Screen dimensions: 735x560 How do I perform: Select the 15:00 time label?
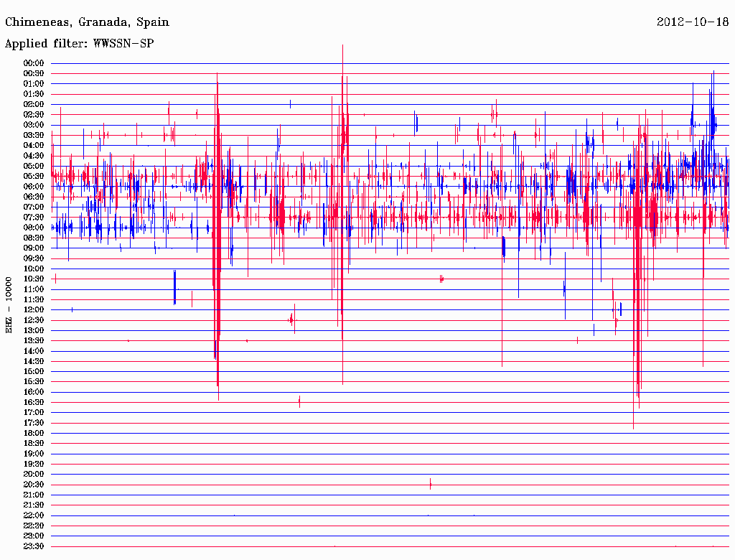tap(33, 371)
